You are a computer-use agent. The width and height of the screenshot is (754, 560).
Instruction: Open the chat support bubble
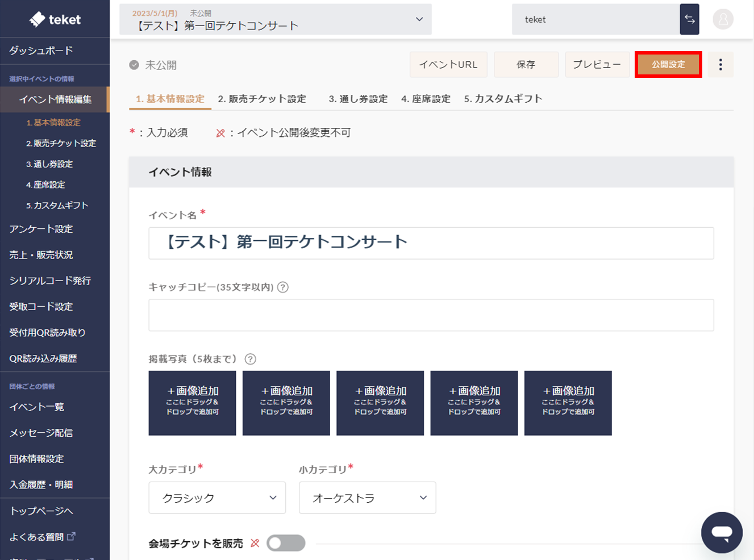[722, 532]
